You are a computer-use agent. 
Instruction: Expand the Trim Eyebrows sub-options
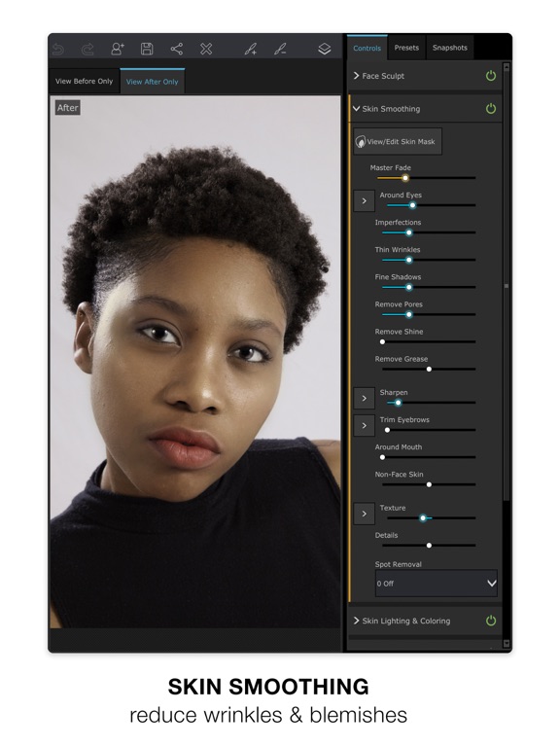point(365,425)
